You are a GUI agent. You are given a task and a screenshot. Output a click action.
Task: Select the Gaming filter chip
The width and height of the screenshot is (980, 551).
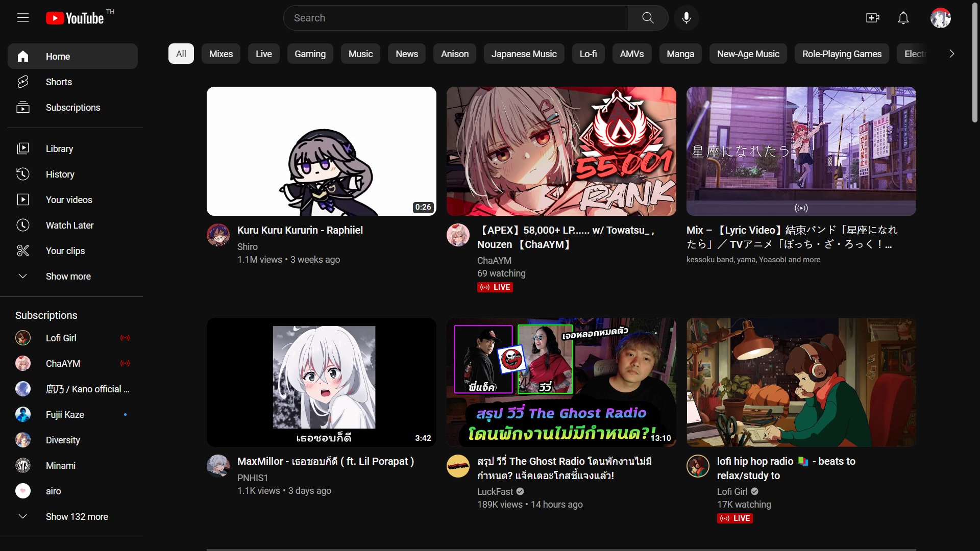(x=310, y=54)
